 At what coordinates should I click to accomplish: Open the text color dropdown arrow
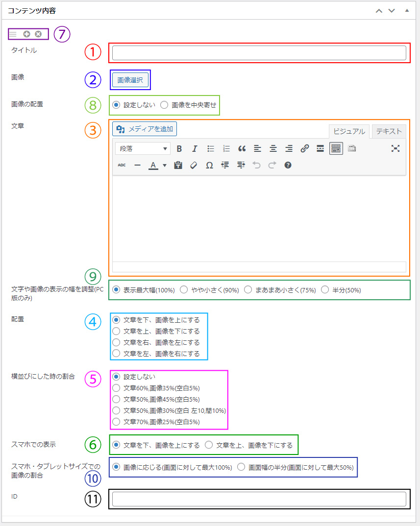(164, 166)
